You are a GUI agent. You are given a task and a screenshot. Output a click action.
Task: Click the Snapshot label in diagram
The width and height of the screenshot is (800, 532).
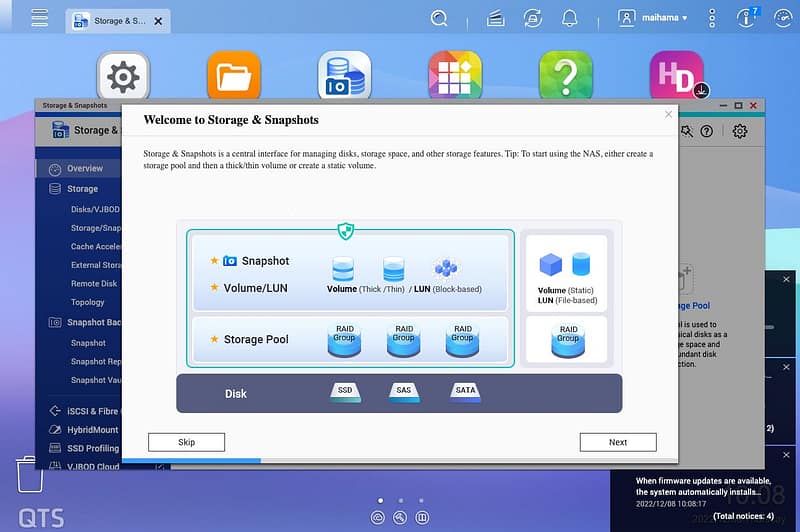(x=265, y=261)
